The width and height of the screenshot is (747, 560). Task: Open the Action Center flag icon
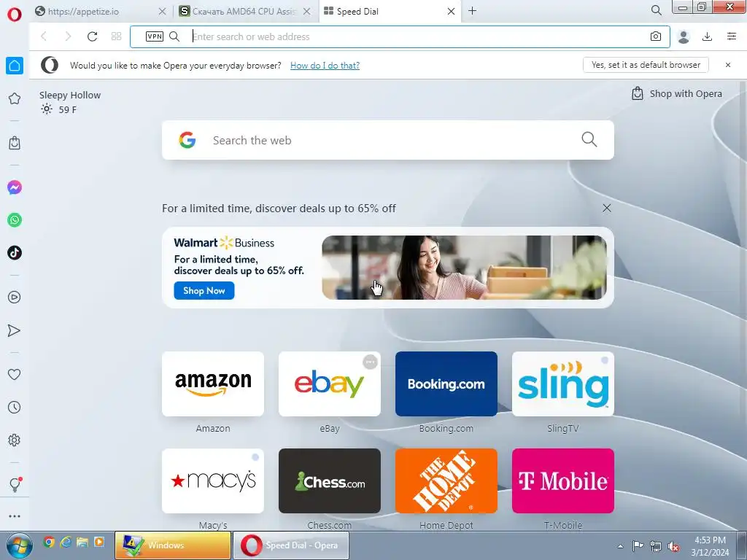pos(638,545)
